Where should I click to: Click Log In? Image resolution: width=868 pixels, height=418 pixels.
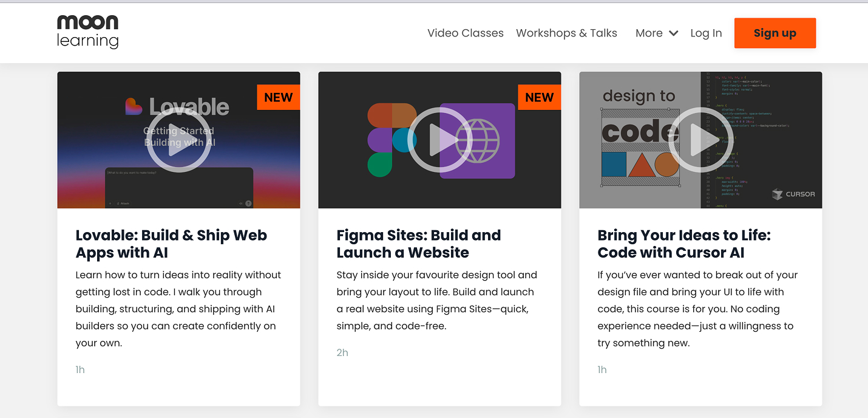[x=706, y=33]
